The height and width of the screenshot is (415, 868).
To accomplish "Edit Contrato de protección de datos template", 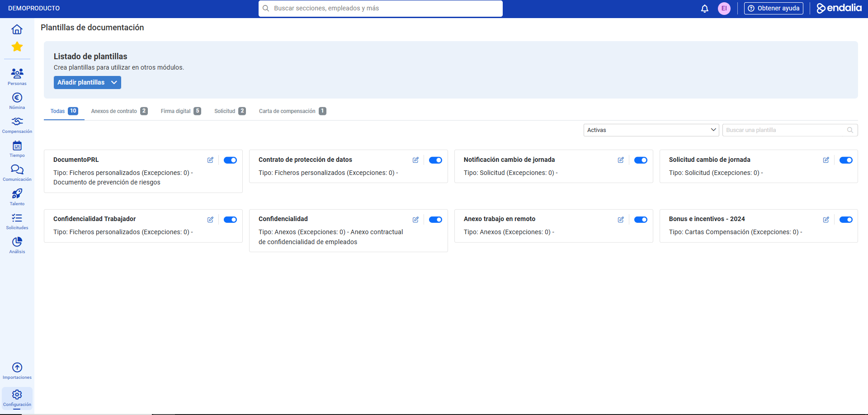I will point(415,160).
